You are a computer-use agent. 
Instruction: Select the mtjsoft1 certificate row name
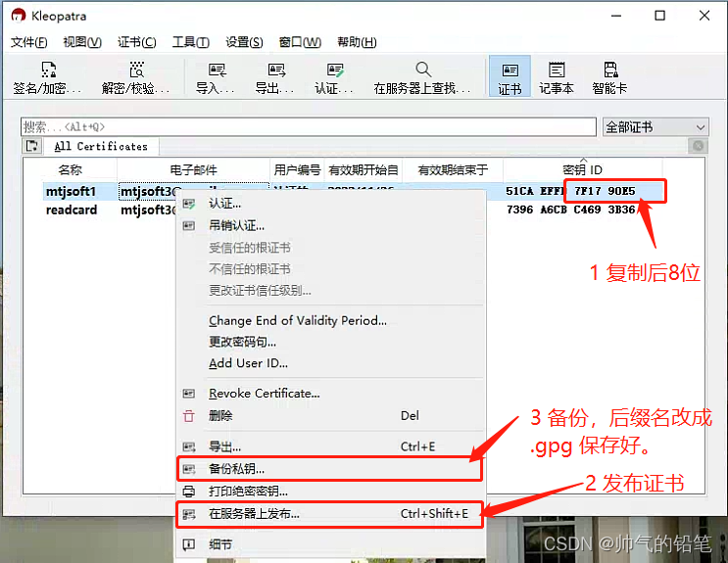coord(71,191)
